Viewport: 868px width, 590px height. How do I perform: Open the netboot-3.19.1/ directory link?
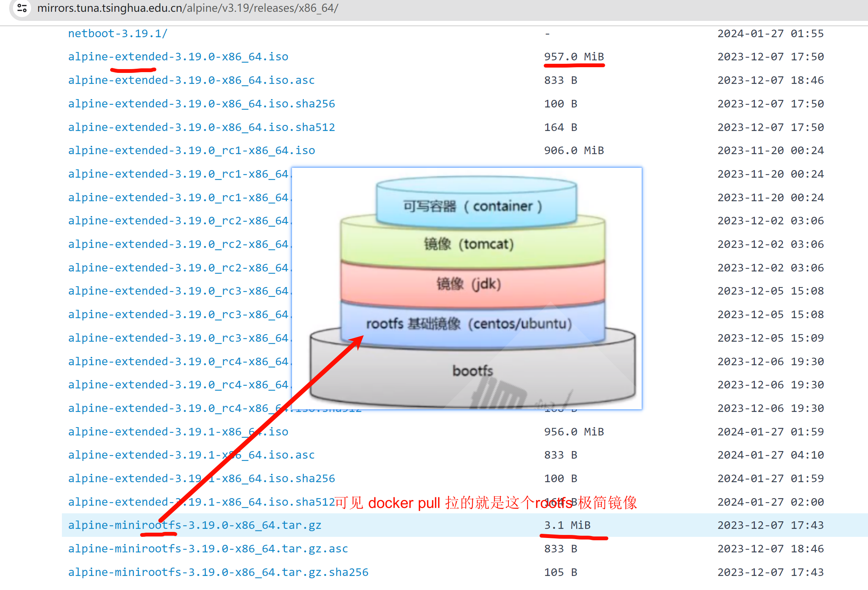pyautogui.click(x=117, y=33)
